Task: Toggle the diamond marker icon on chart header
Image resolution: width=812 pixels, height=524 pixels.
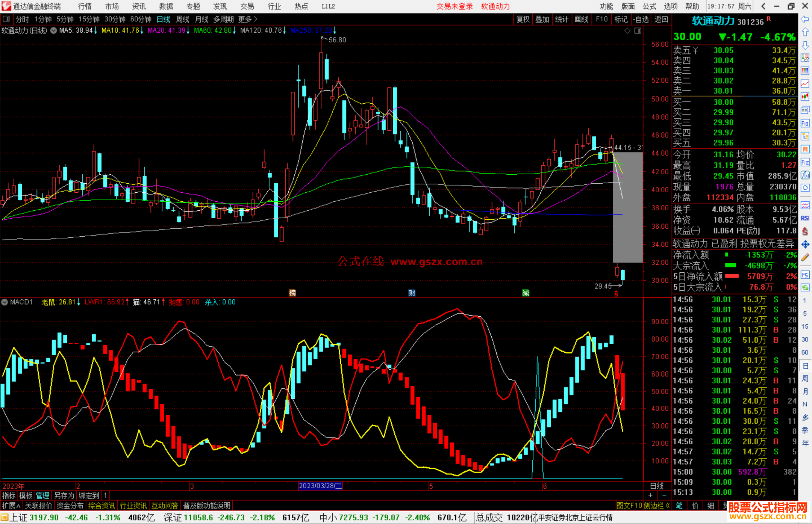Action: click(627, 31)
